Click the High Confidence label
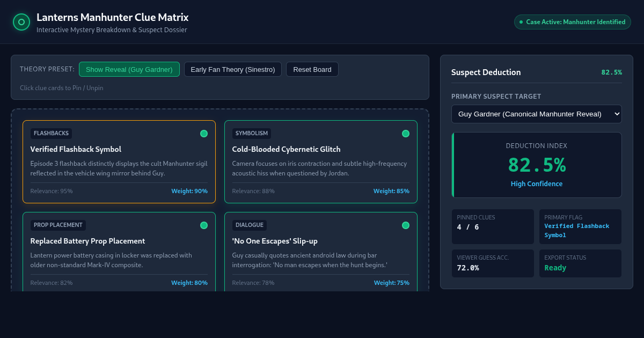The height and width of the screenshot is (338, 644). [x=537, y=184]
